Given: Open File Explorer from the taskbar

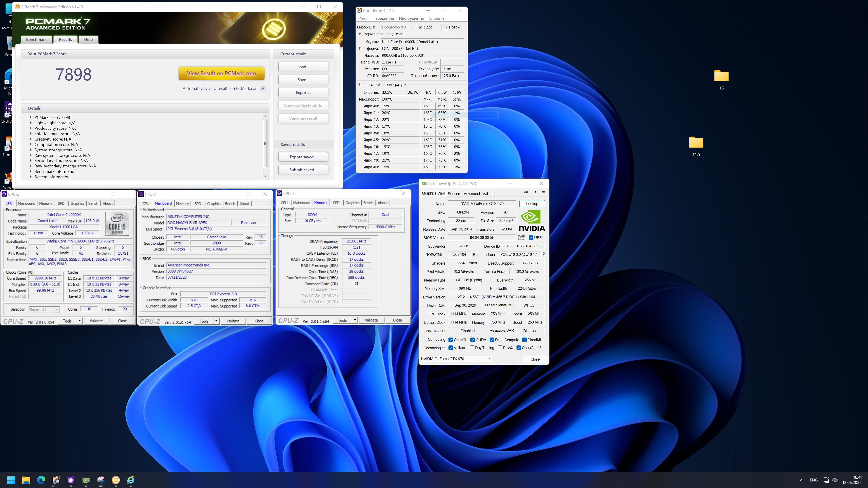Looking at the screenshot, I should (x=26, y=480).
